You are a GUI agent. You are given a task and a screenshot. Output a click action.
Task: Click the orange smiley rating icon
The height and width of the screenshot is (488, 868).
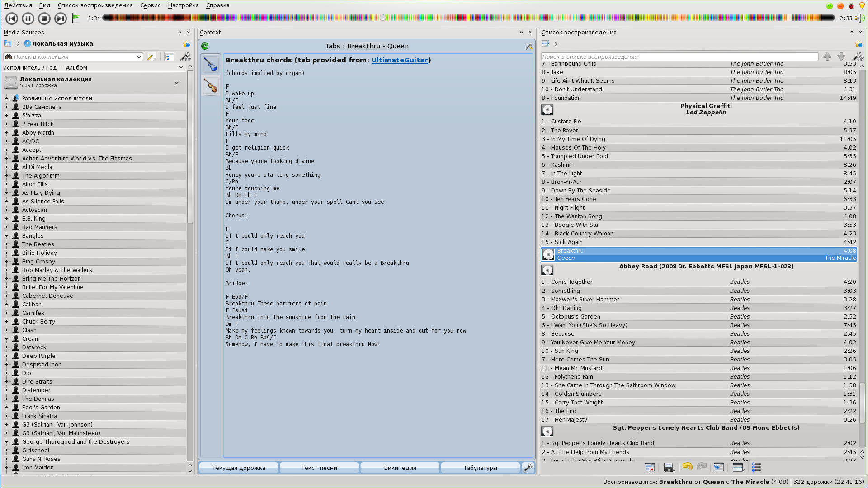point(840,6)
